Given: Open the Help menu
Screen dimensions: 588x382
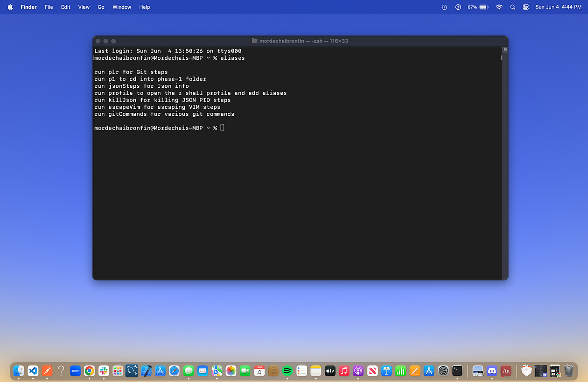Looking at the screenshot, I should tap(144, 7).
